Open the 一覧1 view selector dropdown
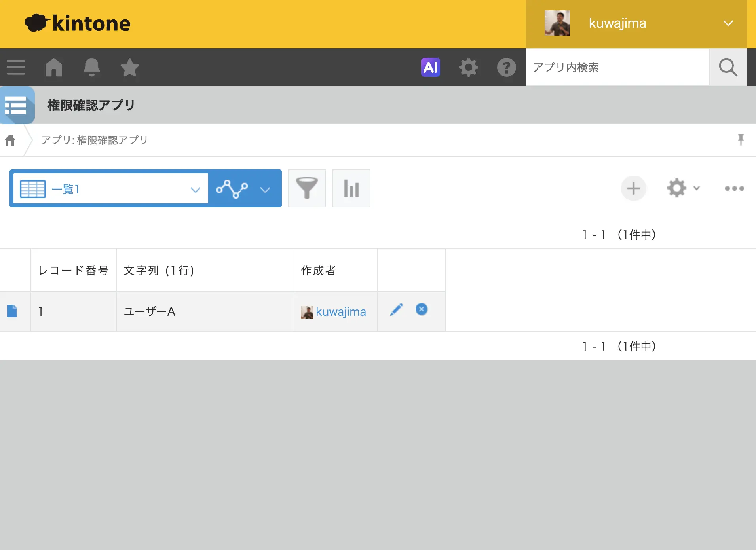This screenshot has width=756, height=550. 111,189
